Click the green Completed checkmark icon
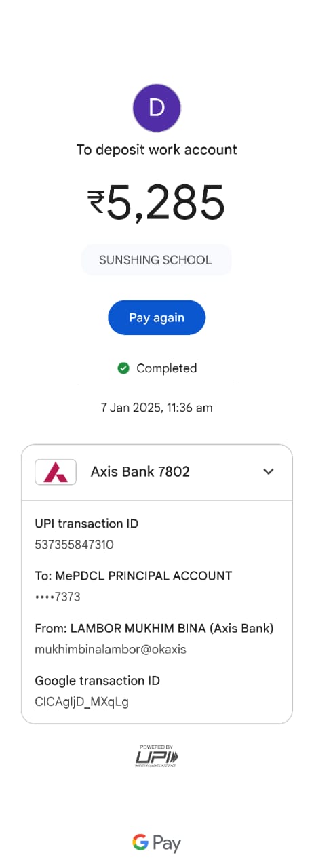Screen dimensions: 314x868 pyautogui.click(x=123, y=368)
